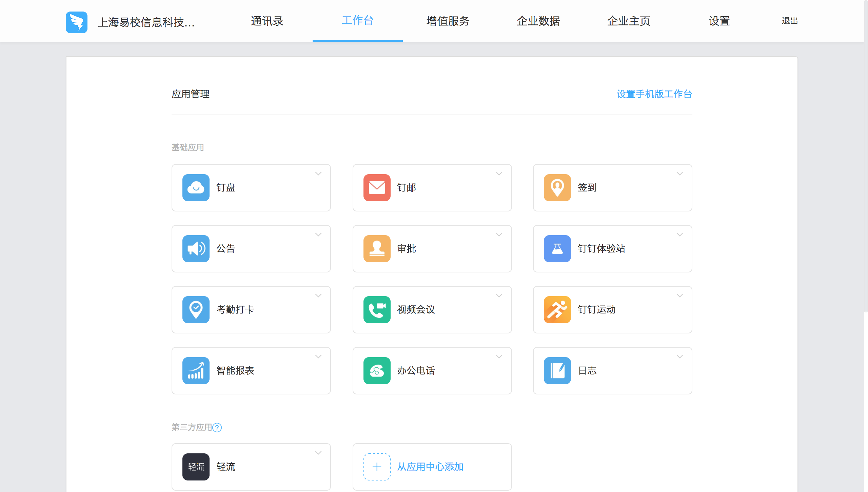Click the 上海易校信息科技 company name
This screenshot has height=492, width=868.
[146, 22]
